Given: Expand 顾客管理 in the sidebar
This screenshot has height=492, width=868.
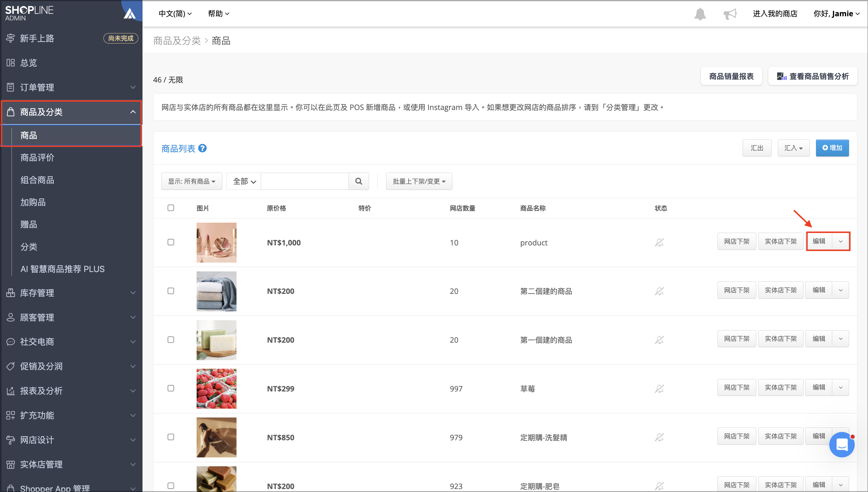Looking at the screenshot, I should tap(71, 317).
